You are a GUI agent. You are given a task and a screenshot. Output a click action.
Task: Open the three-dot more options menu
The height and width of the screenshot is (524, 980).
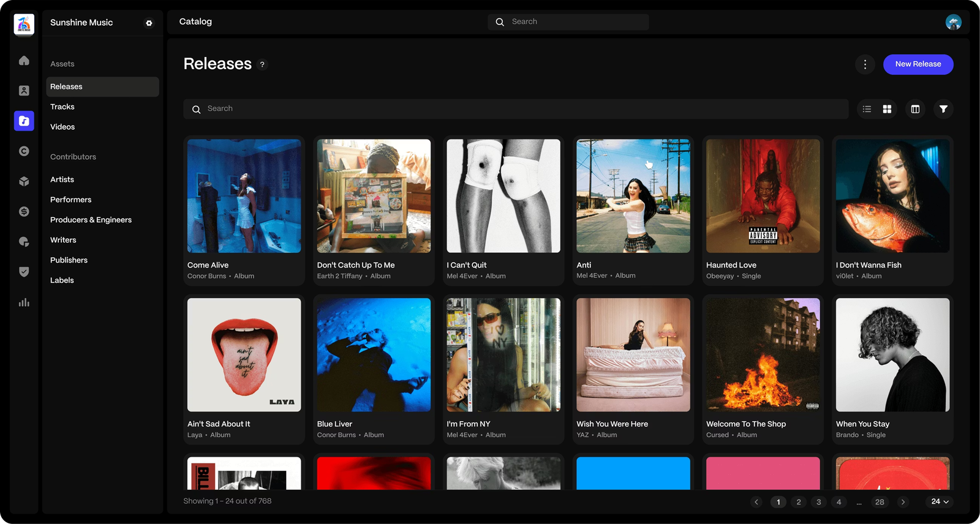pyautogui.click(x=865, y=64)
